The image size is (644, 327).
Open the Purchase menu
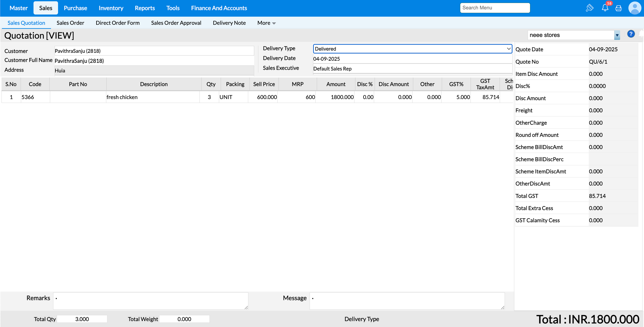(x=75, y=8)
